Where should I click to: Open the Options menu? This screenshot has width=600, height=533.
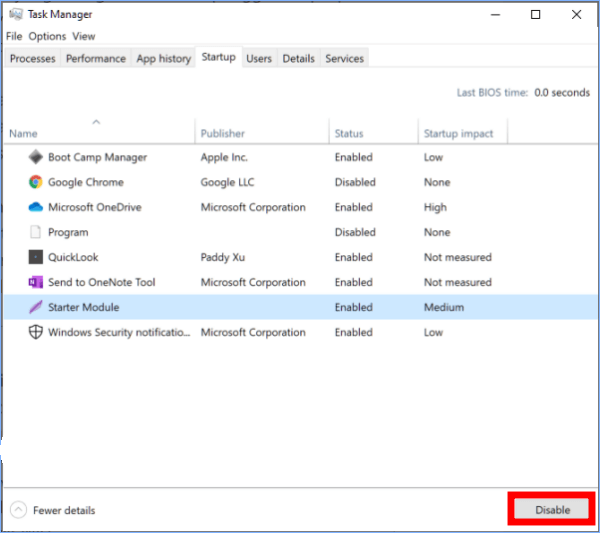[x=47, y=36]
